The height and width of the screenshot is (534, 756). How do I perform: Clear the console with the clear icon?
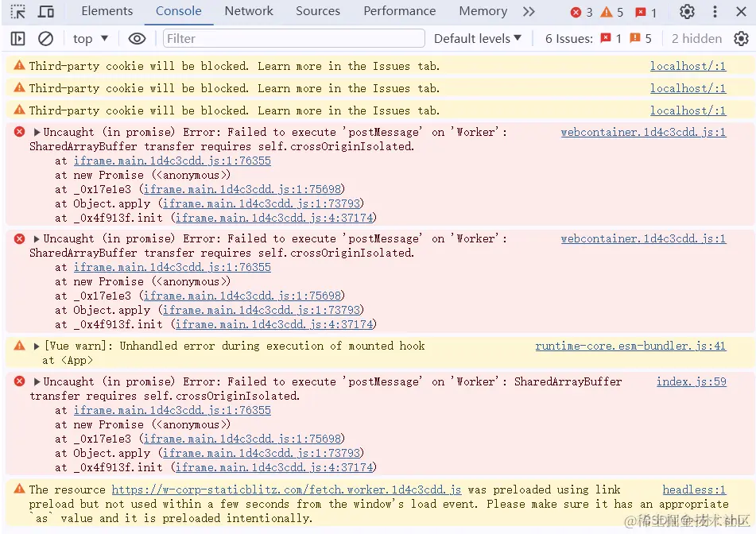coord(46,39)
